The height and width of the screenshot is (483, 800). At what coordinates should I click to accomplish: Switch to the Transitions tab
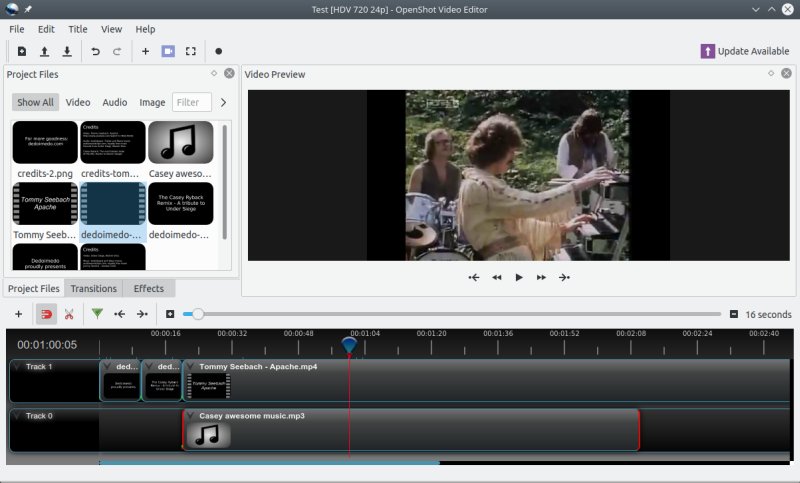click(93, 288)
